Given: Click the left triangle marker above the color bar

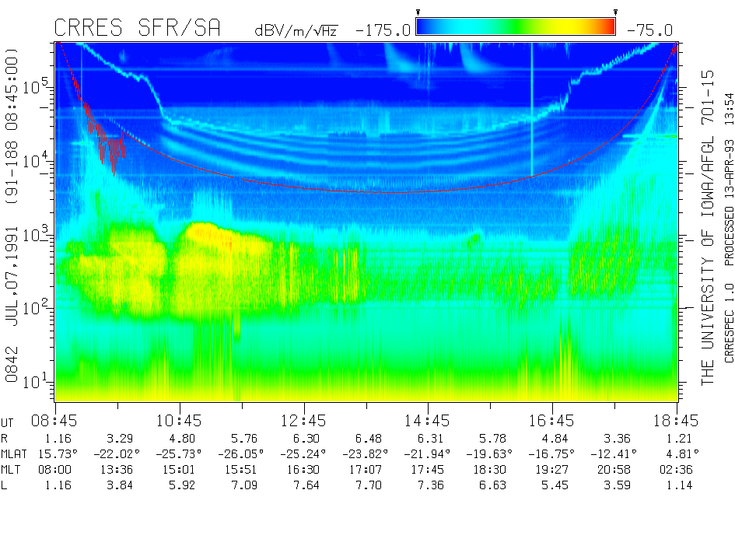Looking at the screenshot, I should [x=418, y=12].
